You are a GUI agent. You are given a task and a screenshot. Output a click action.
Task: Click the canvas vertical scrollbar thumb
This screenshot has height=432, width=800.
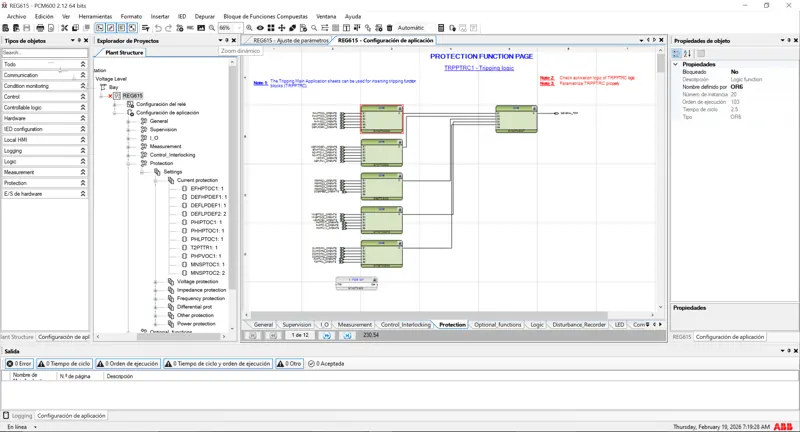coord(661,63)
